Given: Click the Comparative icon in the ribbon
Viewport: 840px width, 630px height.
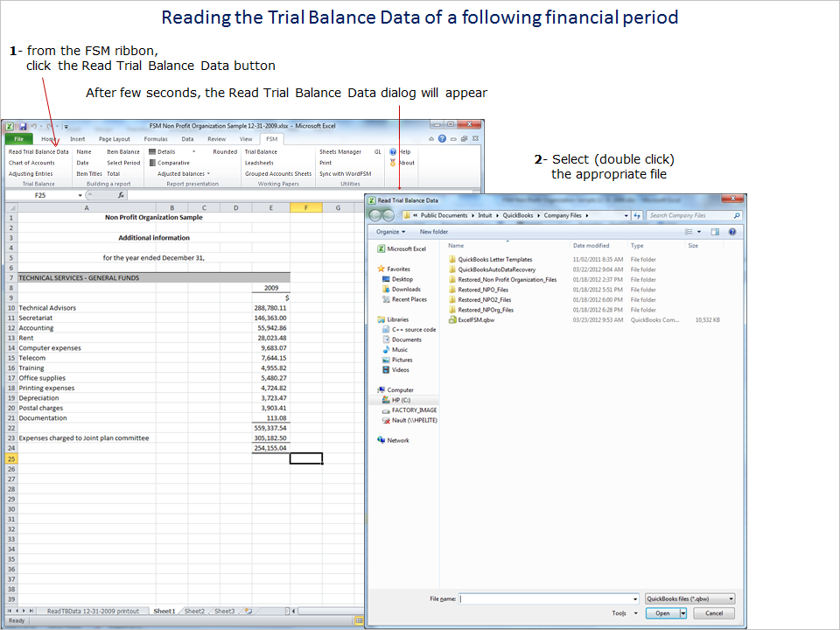Looking at the screenshot, I should coord(152,163).
